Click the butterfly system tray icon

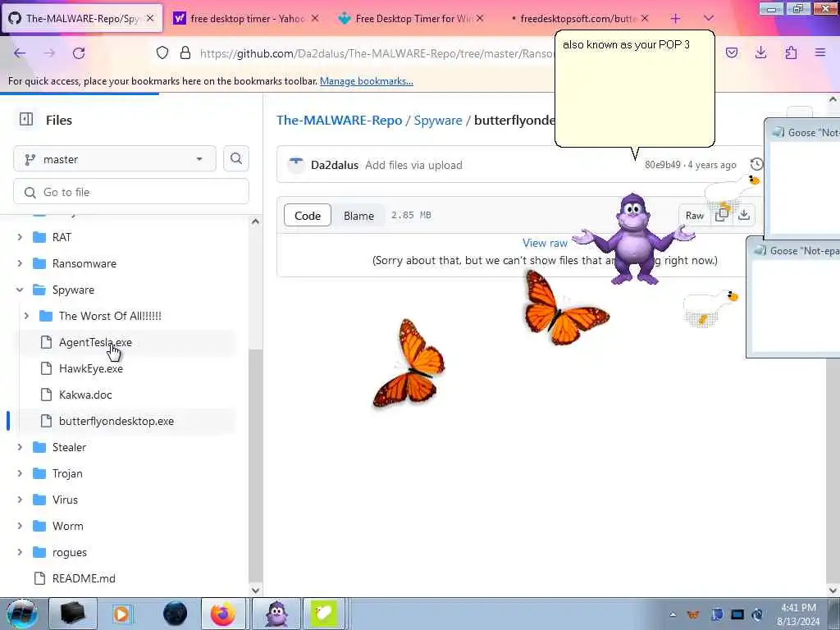pos(693,614)
